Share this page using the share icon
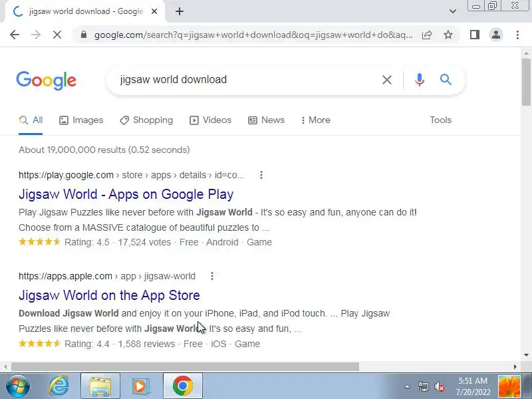 coord(427,35)
